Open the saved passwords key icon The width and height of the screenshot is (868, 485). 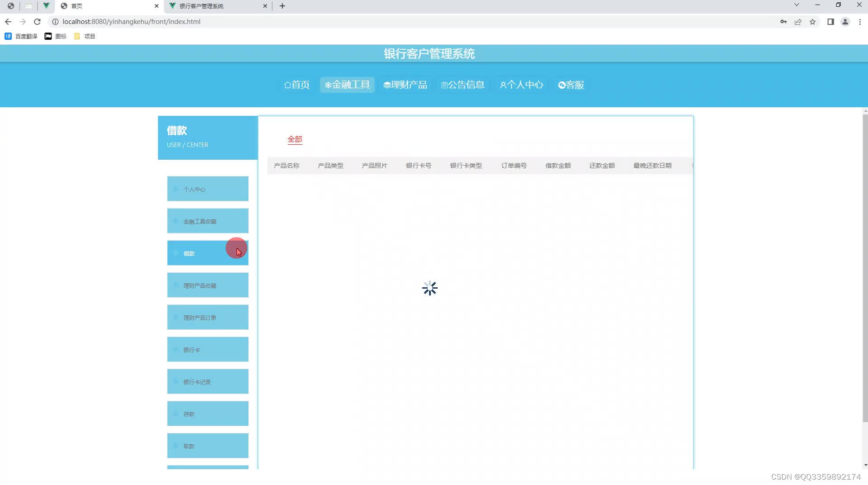click(x=783, y=22)
